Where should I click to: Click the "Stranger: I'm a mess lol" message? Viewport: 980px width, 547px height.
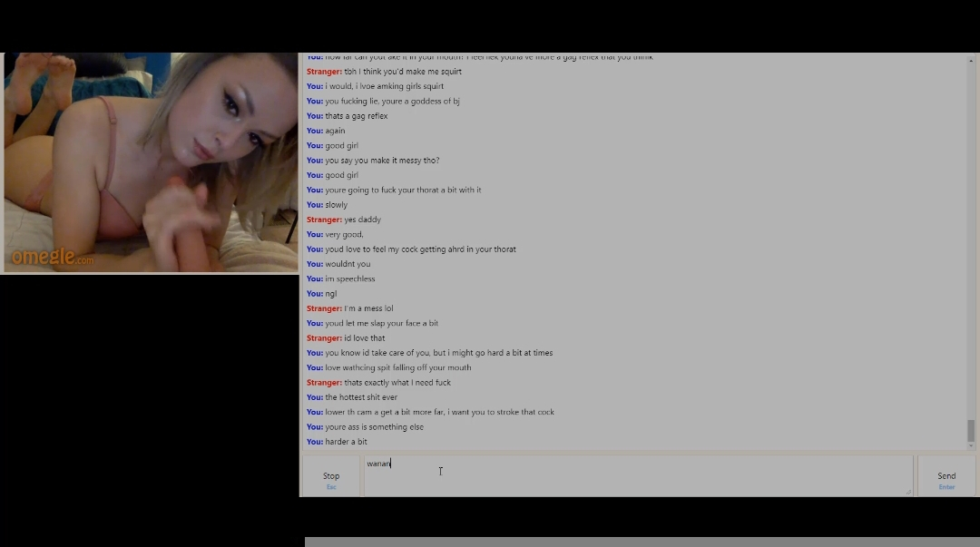pos(350,308)
